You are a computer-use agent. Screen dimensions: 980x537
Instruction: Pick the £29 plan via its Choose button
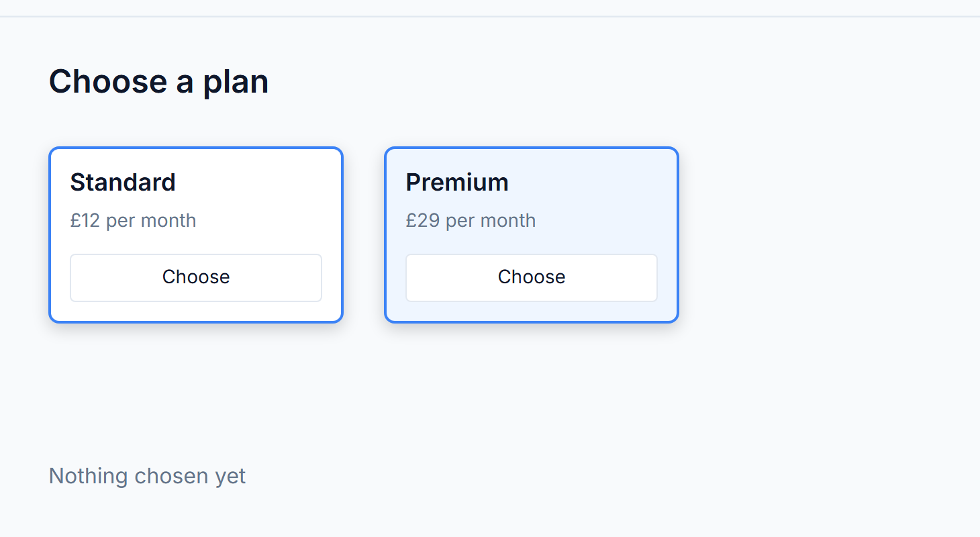[x=532, y=278]
